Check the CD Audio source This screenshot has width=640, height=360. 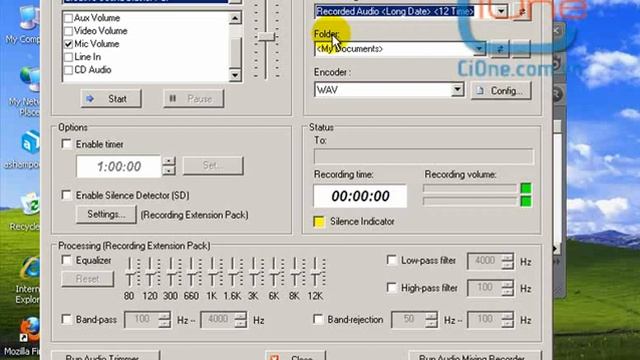click(x=69, y=70)
